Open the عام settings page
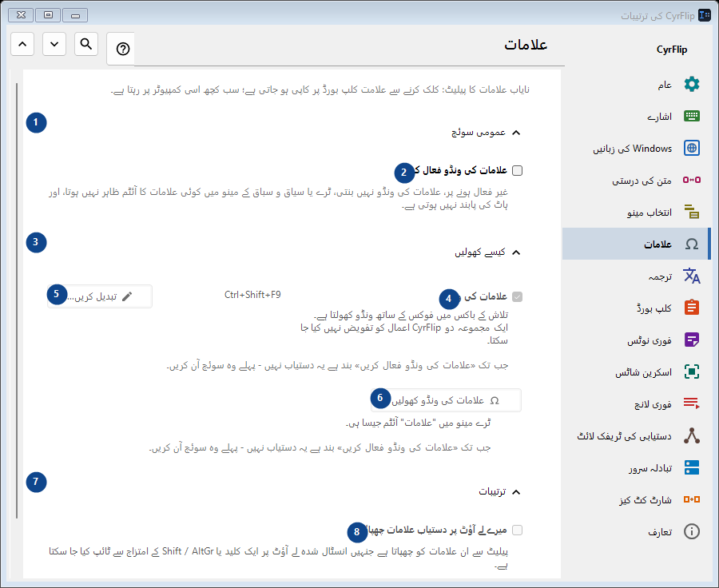Image resolution: width=719 pixels, height=588 pixels. [636, 85]
